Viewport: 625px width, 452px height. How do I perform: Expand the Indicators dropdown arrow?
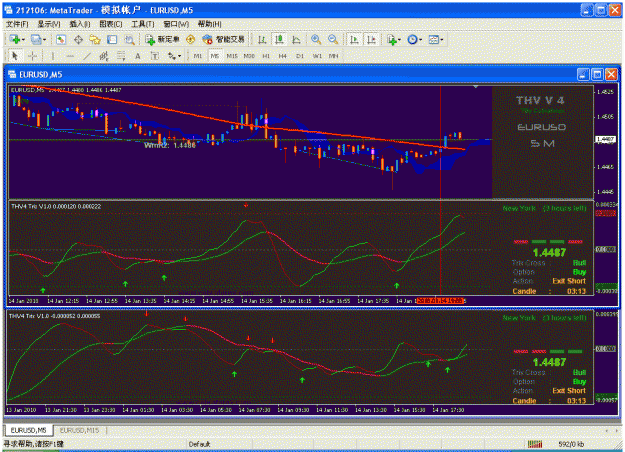pos(399,40)
